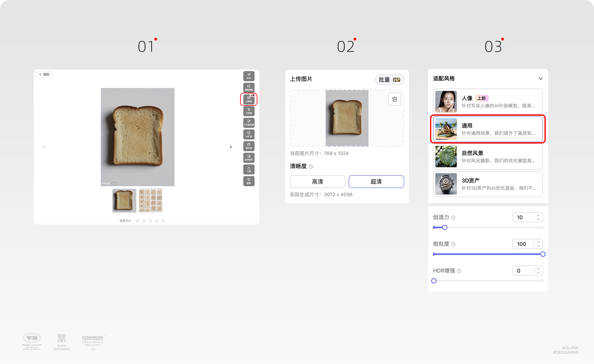Decrease HDR增强 value with down arrow
The width and height of the screenshot is (594, 364).
(538, 273)
